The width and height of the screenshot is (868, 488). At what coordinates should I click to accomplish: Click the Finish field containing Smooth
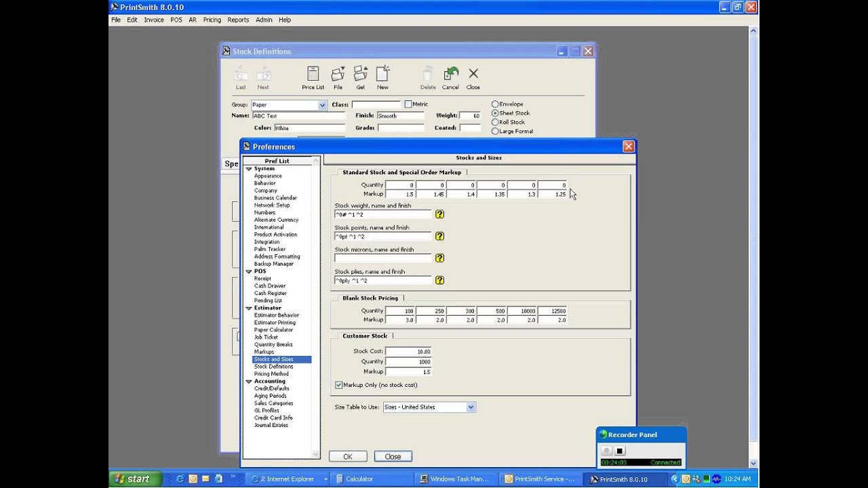point(400,116)
